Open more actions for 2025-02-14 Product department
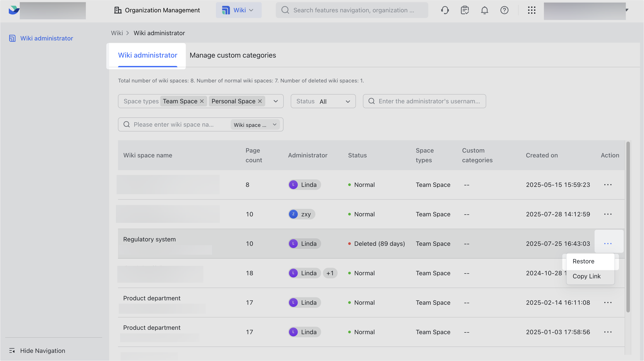This screenshot has width=644, height=361. 608,303
